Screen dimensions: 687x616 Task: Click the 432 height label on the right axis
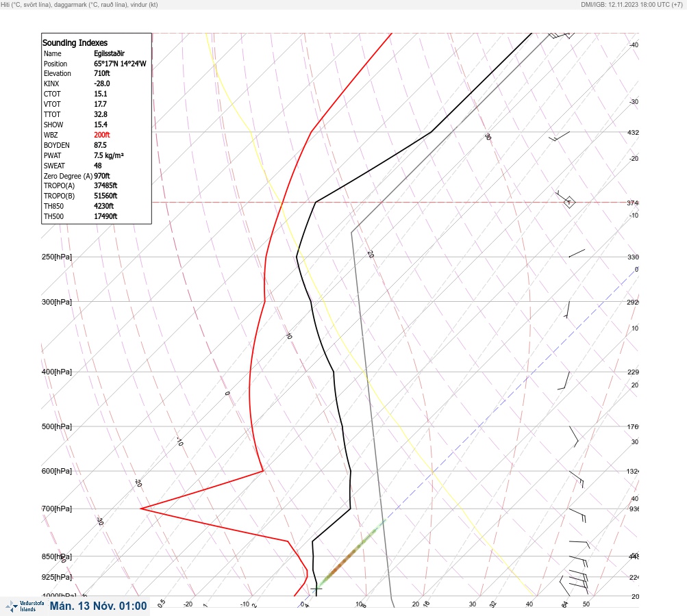point(633,132)
